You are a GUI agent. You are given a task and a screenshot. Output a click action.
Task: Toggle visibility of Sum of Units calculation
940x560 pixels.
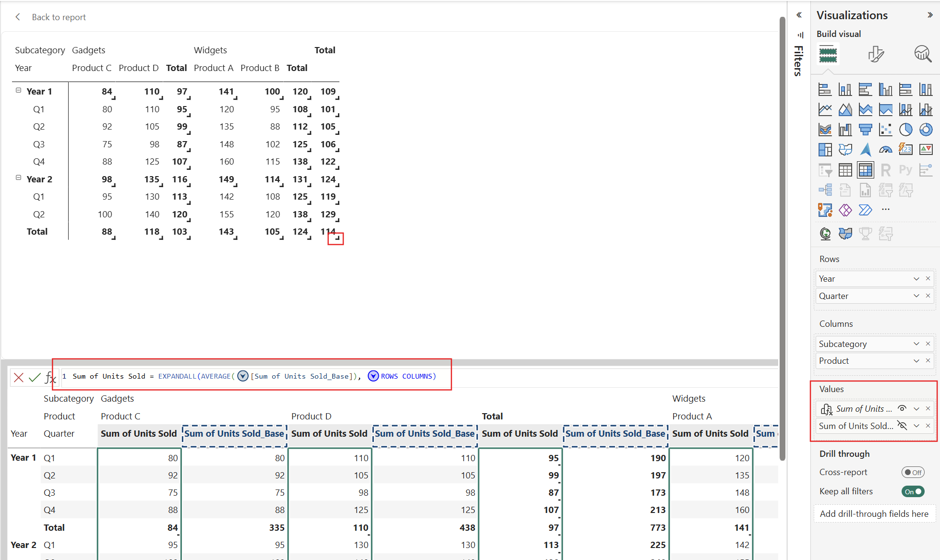902,408
